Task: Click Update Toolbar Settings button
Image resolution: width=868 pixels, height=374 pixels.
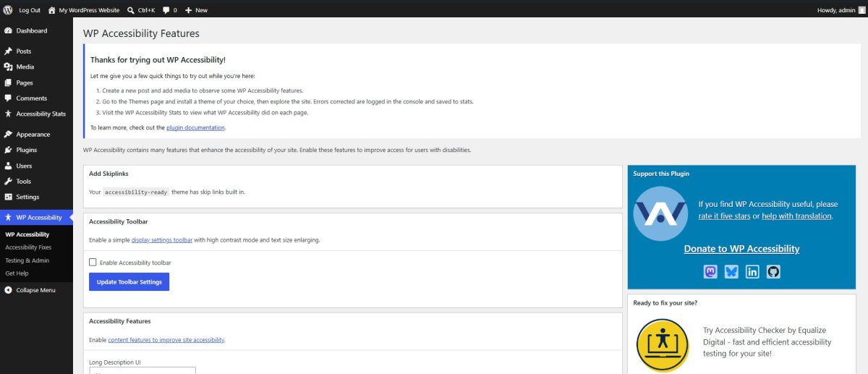Action: click(129, 281)
